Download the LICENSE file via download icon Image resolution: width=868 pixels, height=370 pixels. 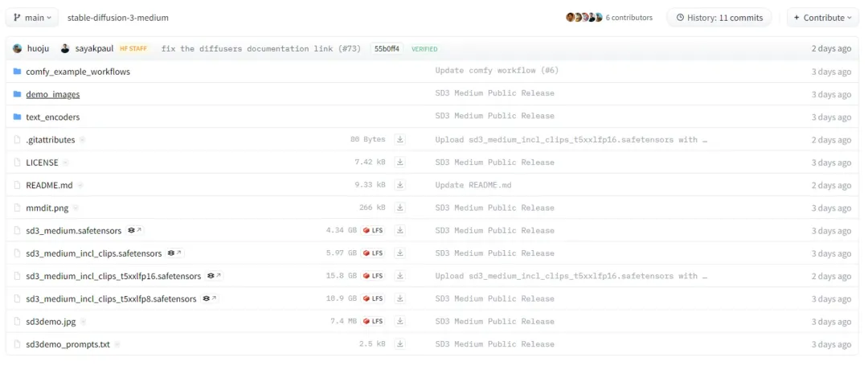pos(400,162)
